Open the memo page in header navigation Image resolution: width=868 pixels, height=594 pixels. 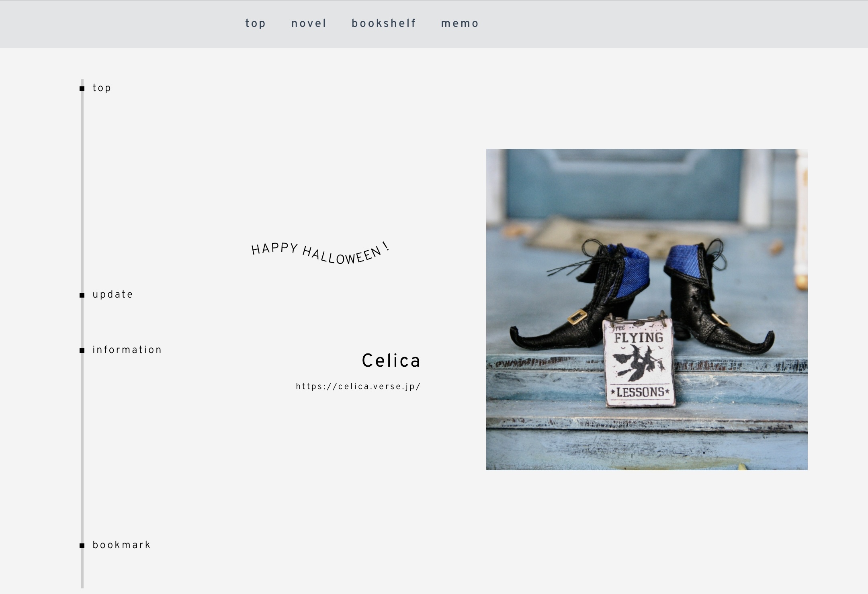(460, 24)
